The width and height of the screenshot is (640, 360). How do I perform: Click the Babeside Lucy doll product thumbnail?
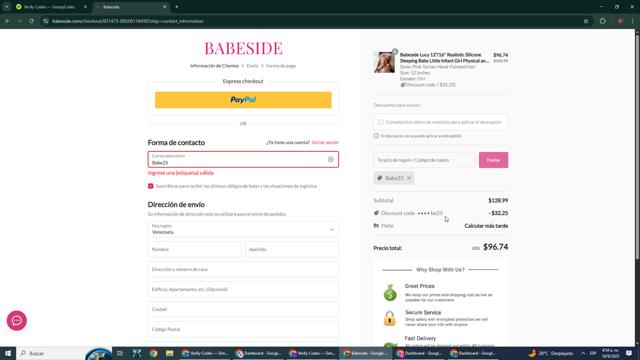(x=384, y=62)
